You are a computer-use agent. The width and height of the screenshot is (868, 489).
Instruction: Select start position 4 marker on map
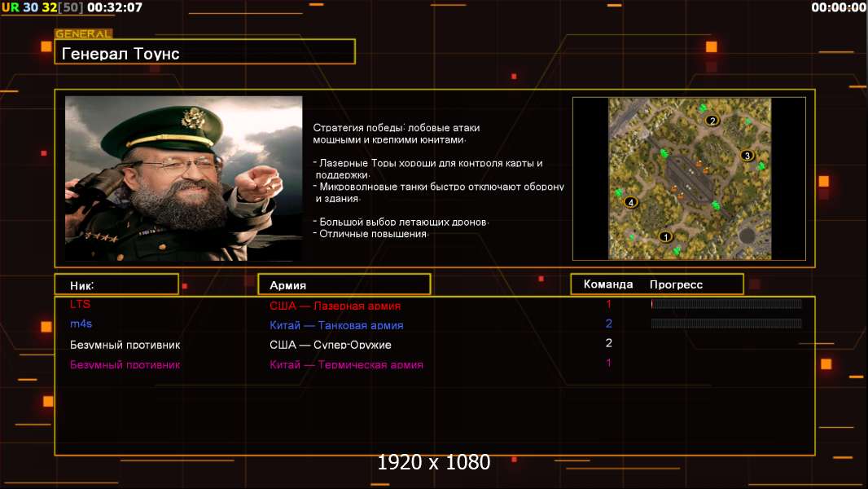(630, 202)
